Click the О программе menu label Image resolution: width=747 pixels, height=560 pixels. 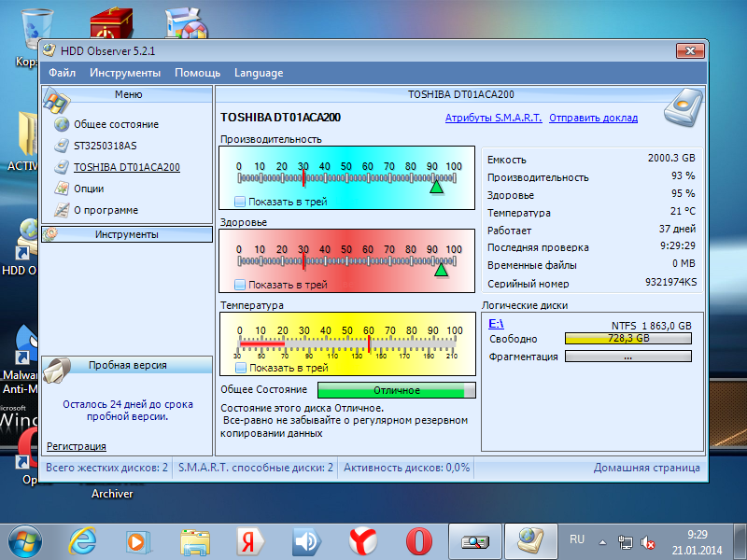[x=106, y=210]
